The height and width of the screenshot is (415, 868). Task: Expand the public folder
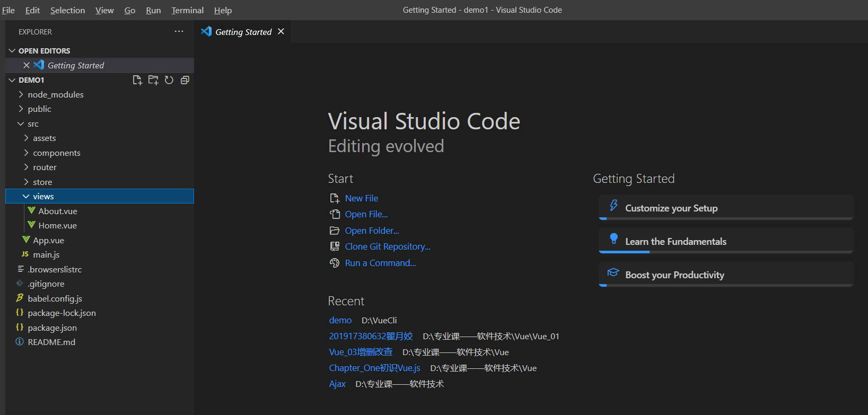click(x=21, y=109)
